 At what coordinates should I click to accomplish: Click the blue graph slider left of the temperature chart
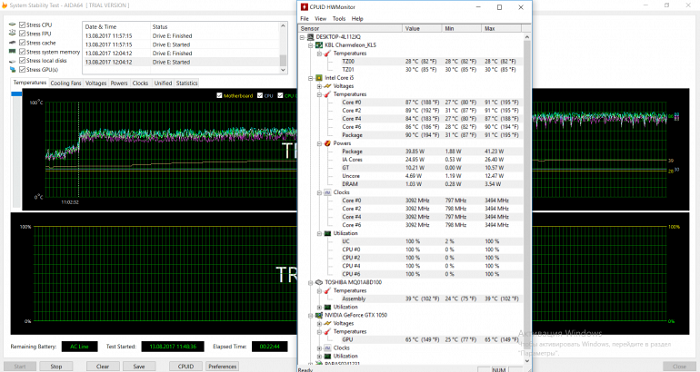17,94
